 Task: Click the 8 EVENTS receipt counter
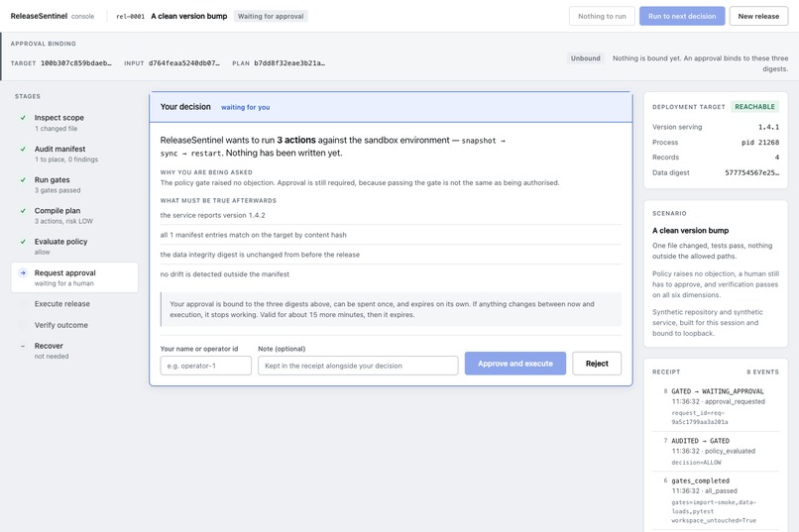pos(763,372)
